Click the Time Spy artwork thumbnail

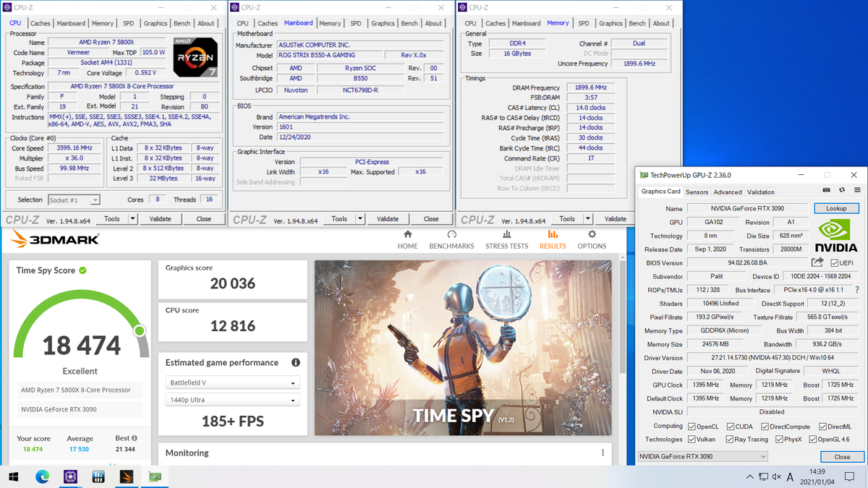463,348
